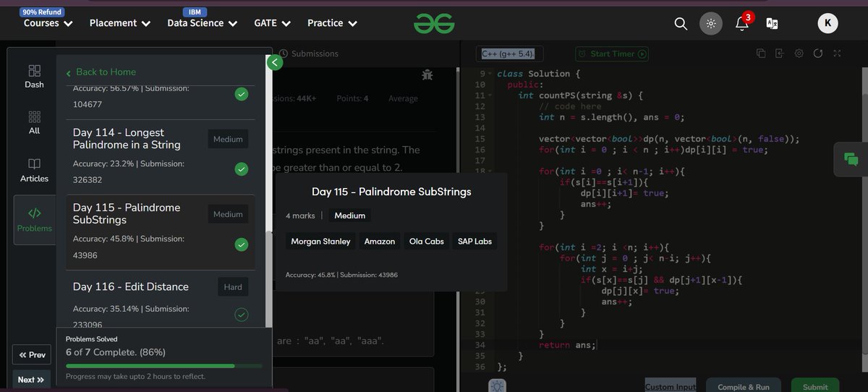Open the green chat bubble widget
868x392 pixels.
pos(851,160)
